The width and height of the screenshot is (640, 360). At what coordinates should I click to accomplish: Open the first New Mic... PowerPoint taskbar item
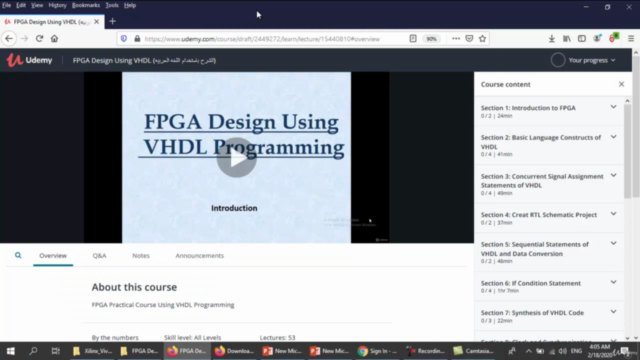point(282,351)
